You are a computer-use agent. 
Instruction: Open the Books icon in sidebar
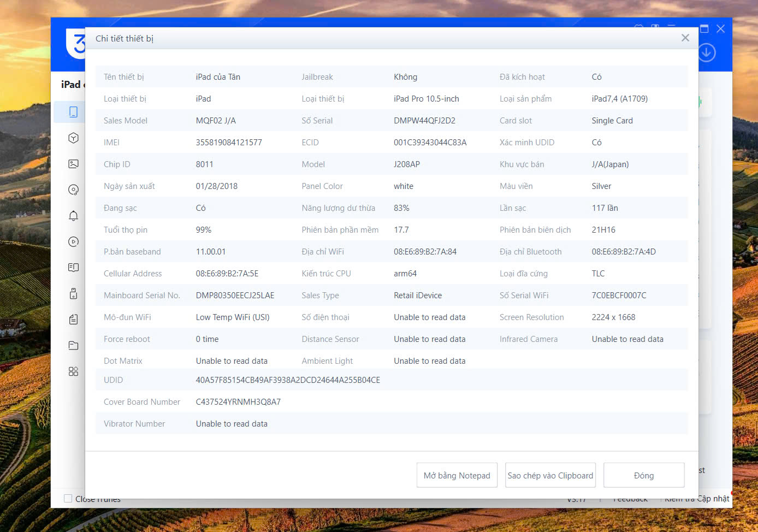73,268
